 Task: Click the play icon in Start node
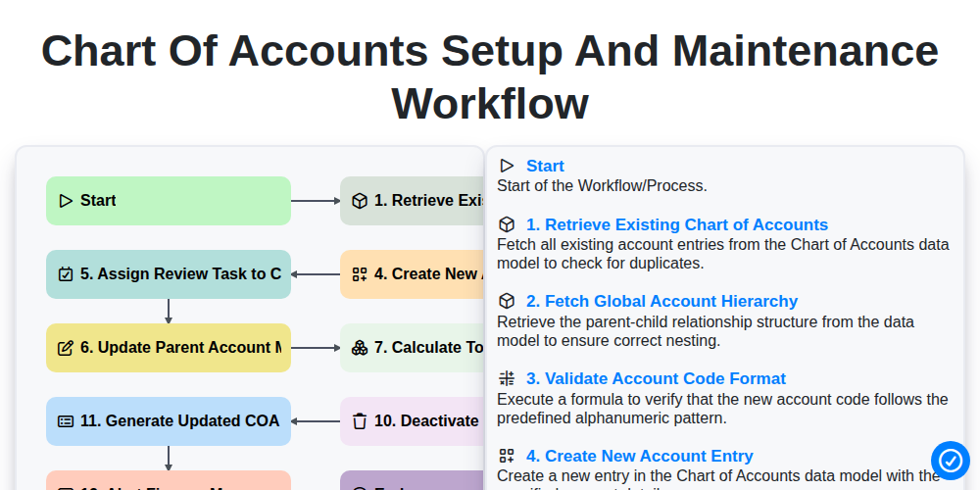[x=66, y=201]
